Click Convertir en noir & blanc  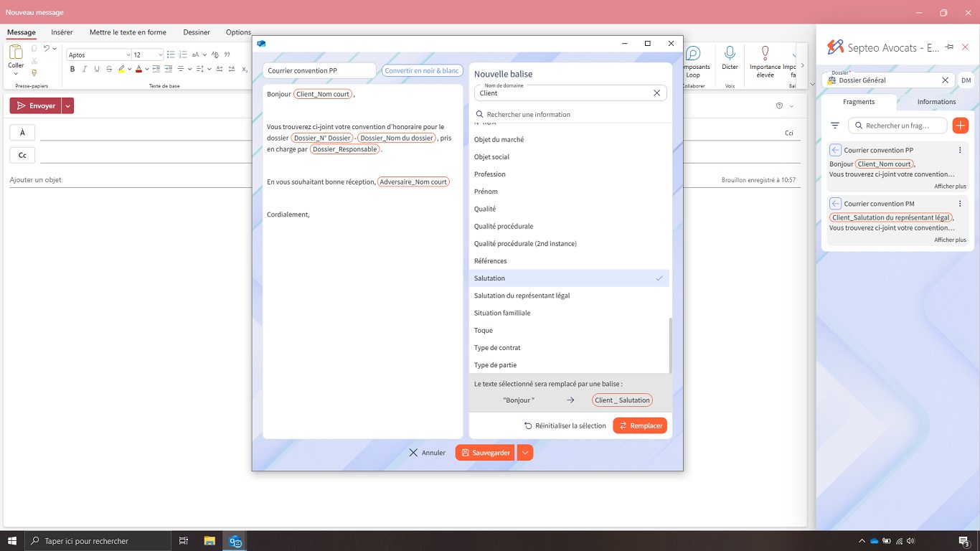pos(422,71)
